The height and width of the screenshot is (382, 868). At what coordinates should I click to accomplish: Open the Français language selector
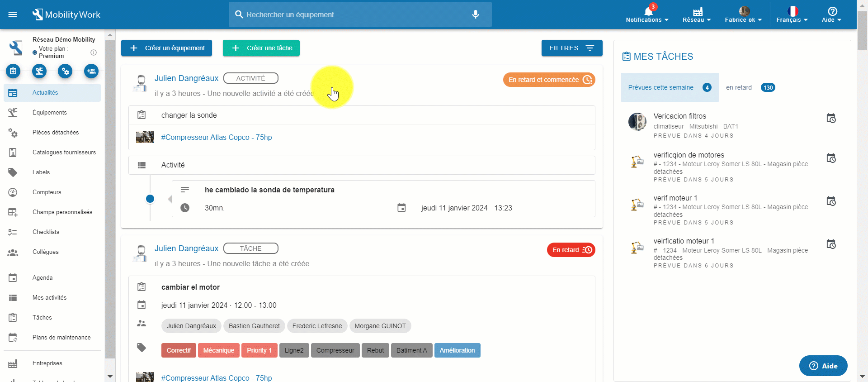792,14
